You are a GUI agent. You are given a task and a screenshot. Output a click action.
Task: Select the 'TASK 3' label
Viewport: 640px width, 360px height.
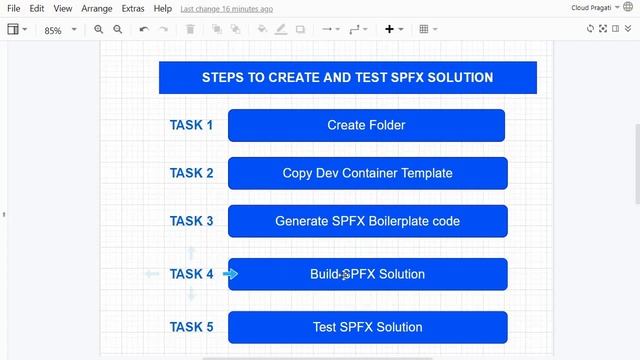click(x=191, y=221)
